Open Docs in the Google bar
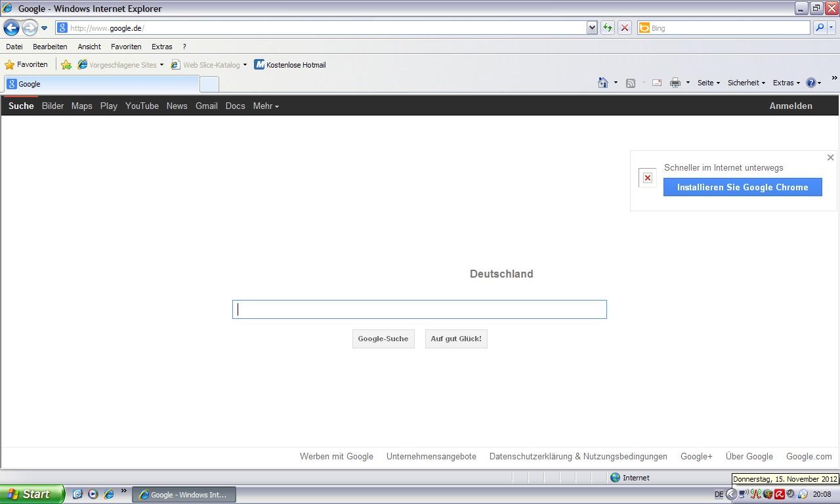Viewport: 840px width, 504px height. [235, 106]
